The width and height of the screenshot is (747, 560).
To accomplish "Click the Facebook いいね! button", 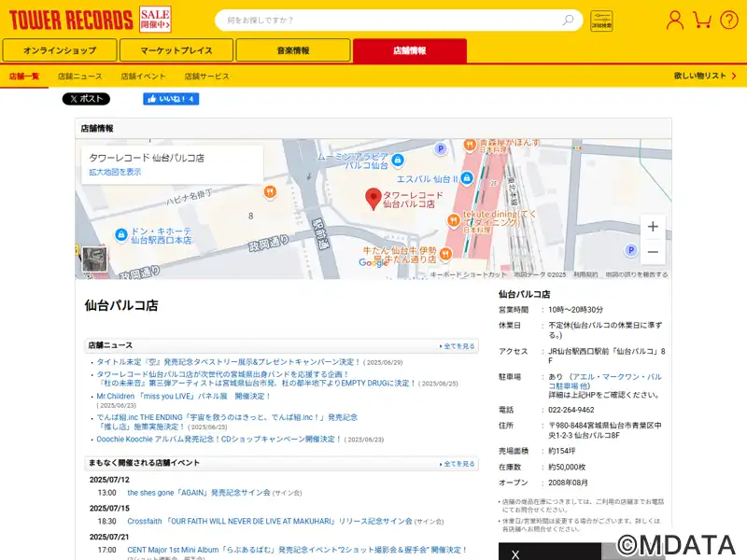I will click(x=171, y=99).
